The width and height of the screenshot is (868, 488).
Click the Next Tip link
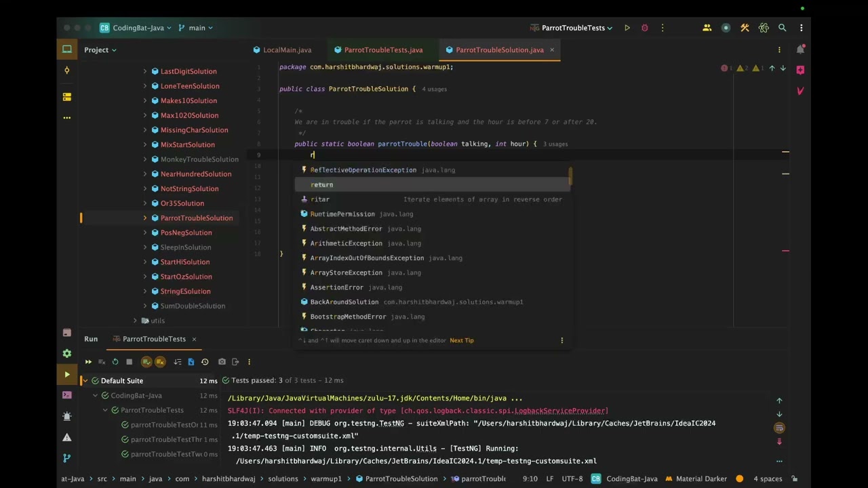462,340
